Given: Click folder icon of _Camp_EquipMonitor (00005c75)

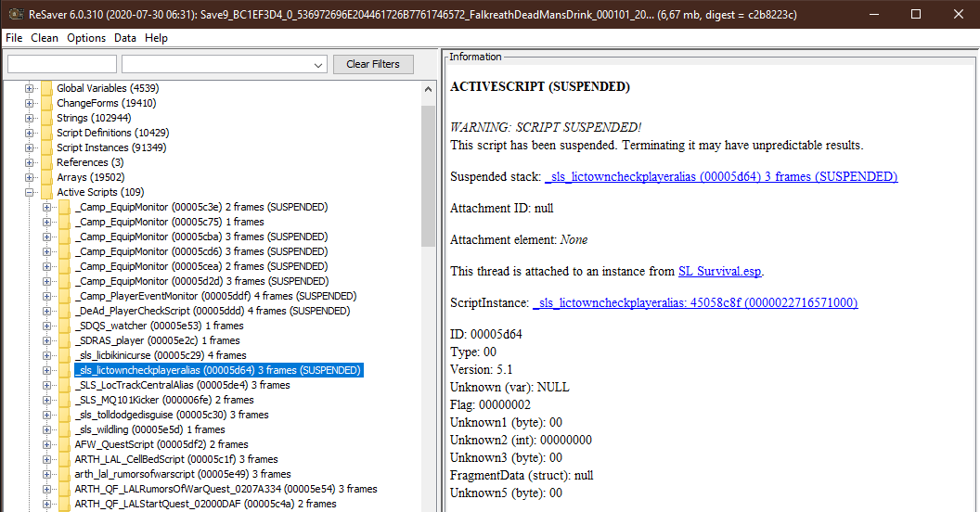Looking at the screenshot, I should coord(64,223).
